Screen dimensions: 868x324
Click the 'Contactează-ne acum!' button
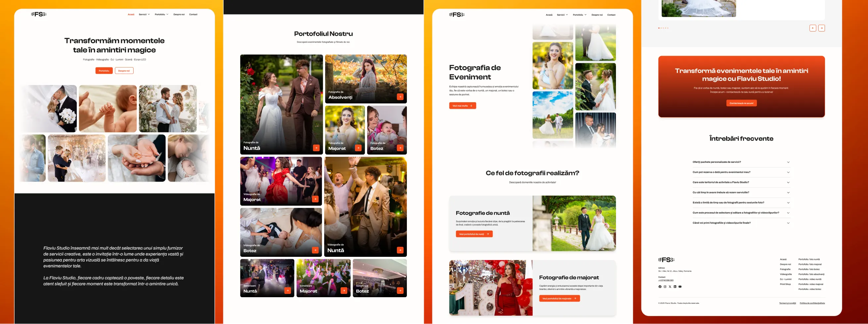tap(741, 103)
